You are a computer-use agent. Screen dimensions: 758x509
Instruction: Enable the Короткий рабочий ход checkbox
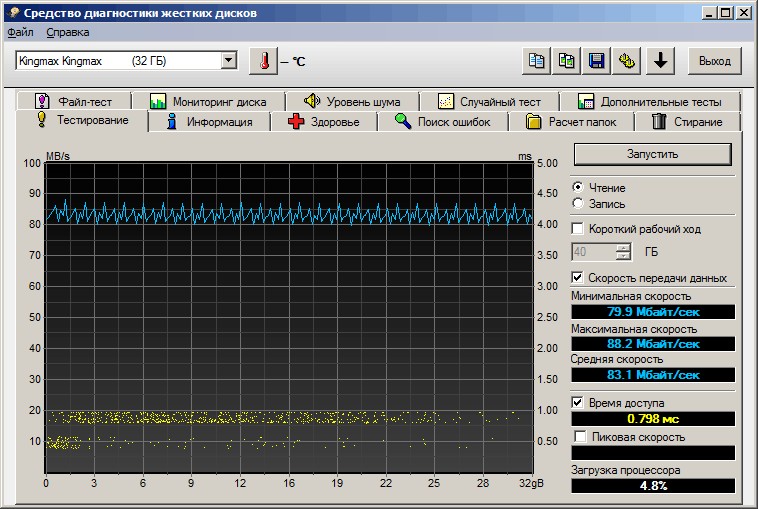[x=578, y=229]
